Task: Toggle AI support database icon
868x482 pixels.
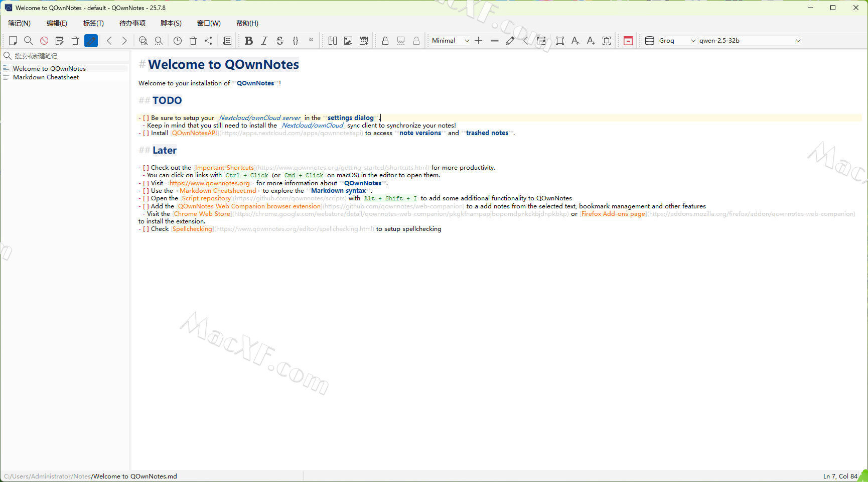Action: pyautogui.click(x=650, y=41)
